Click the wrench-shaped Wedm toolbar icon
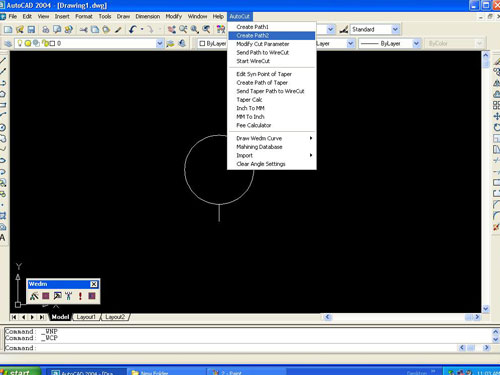Viewport: 500px width, 375px height. (69, 296)
